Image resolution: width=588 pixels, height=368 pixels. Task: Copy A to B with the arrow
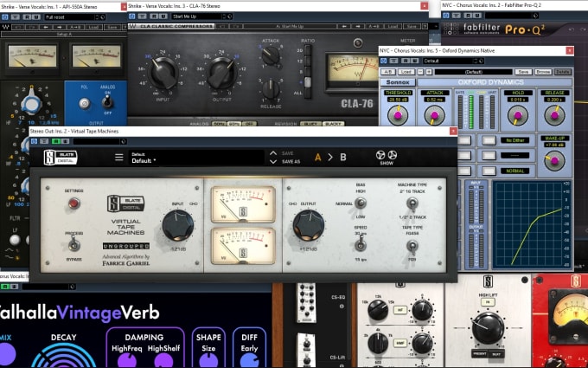[x=330, y=158]
